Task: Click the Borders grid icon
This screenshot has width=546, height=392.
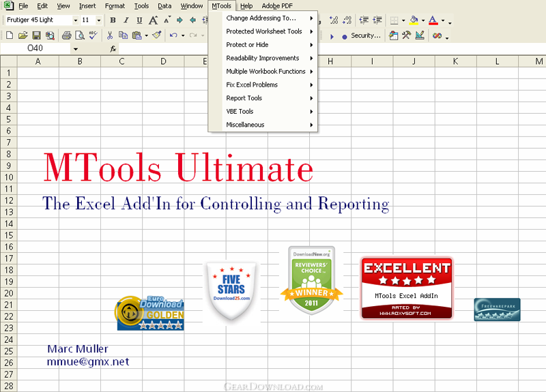Action: [394, 20]
